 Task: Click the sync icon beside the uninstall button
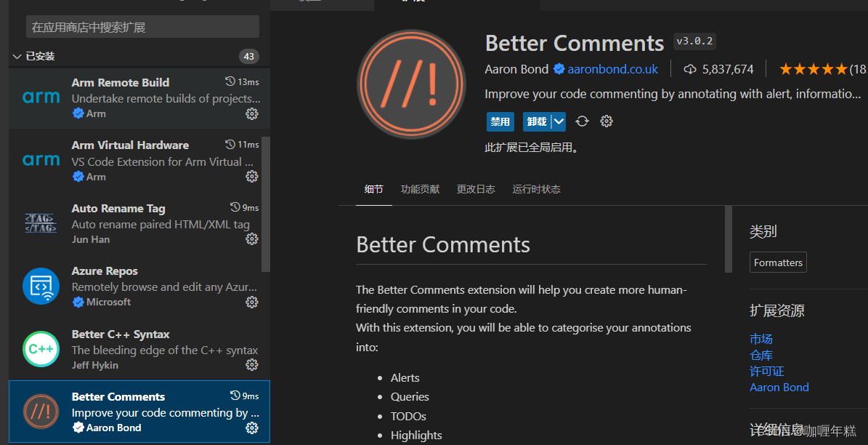click(x=582, y=121)
